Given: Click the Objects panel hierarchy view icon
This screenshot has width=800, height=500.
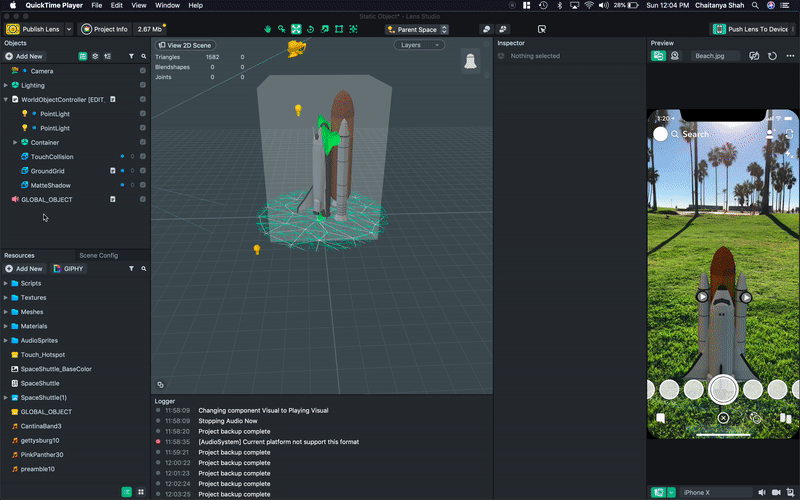Looking at the screenshot, I should (x=83, y=56).
